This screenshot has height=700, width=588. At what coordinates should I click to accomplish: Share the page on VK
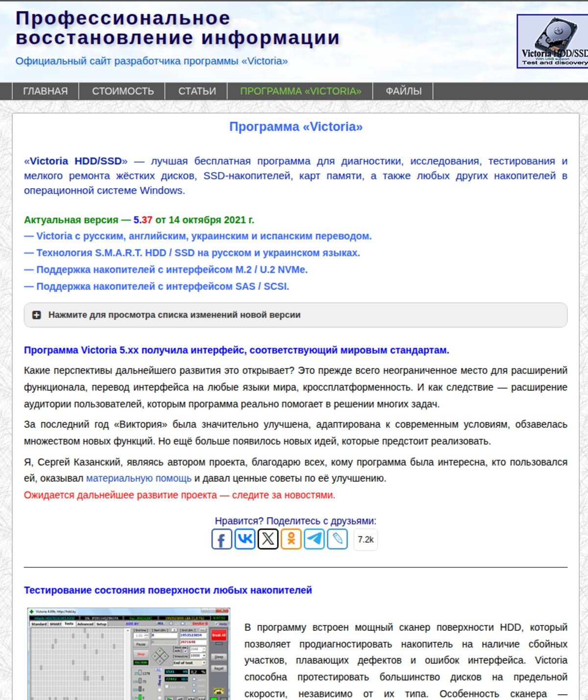[245, 539]
